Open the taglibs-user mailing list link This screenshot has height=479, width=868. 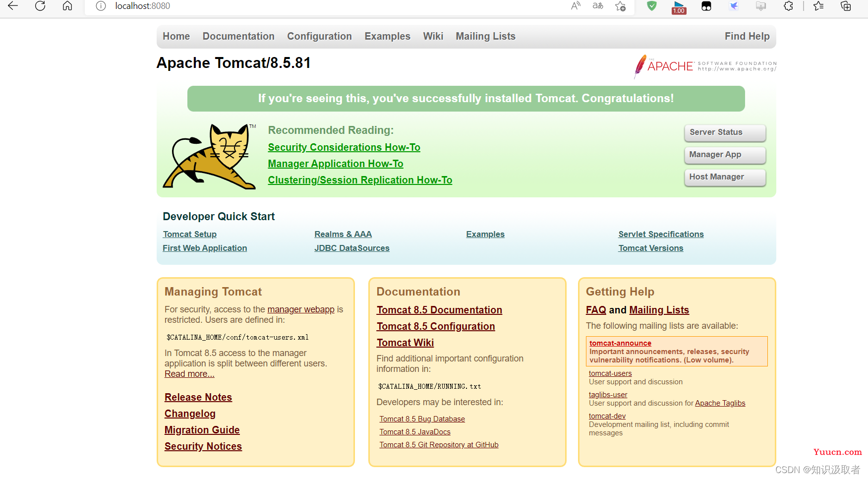pos(608,395)
